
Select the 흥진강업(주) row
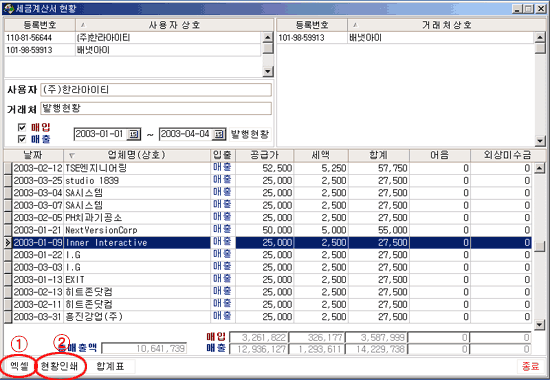[268, 317]
